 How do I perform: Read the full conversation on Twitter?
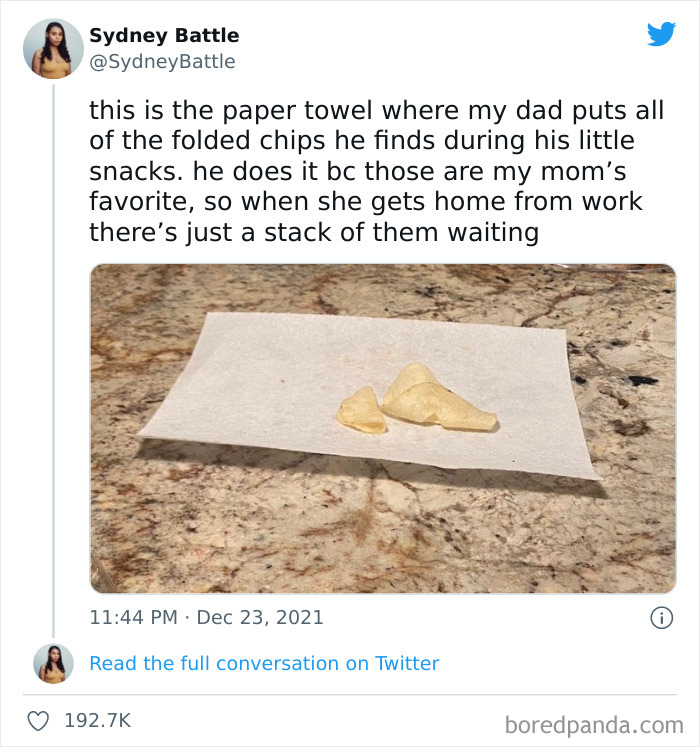click(x=264, y=663)
